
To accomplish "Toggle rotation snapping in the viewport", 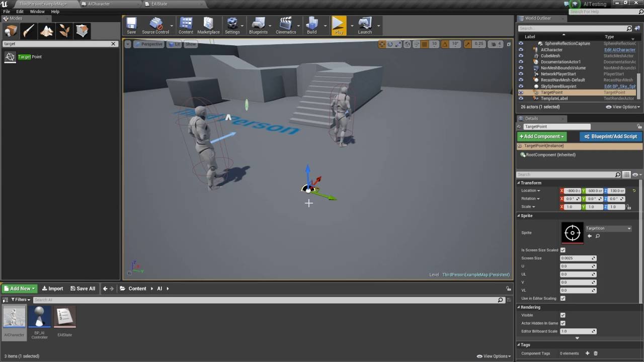I will tap(445, 44).
